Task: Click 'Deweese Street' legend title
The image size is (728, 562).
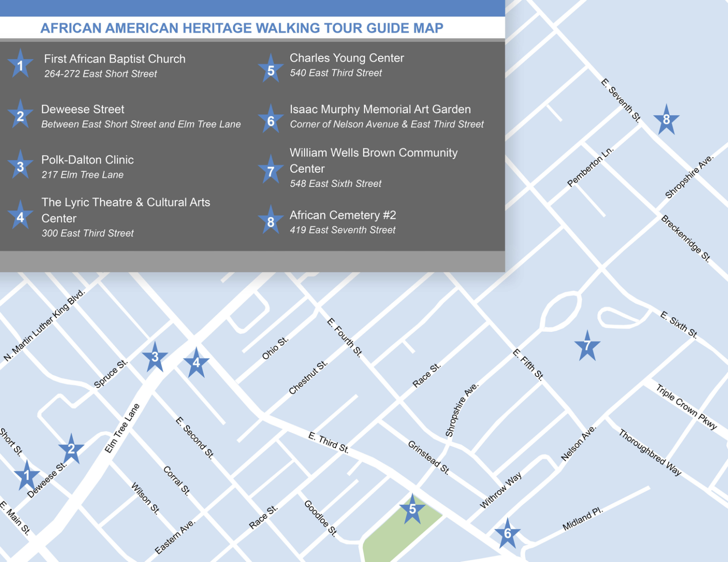Action: 83,109
